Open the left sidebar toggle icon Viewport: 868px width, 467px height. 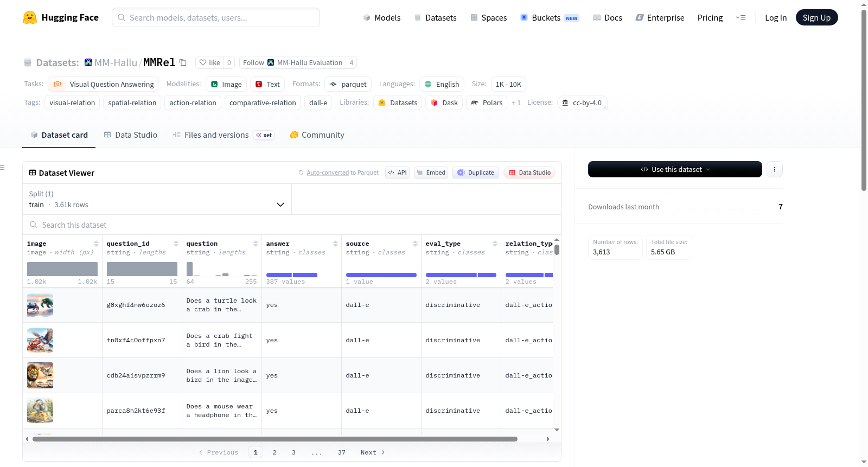(x=3, y=168)
